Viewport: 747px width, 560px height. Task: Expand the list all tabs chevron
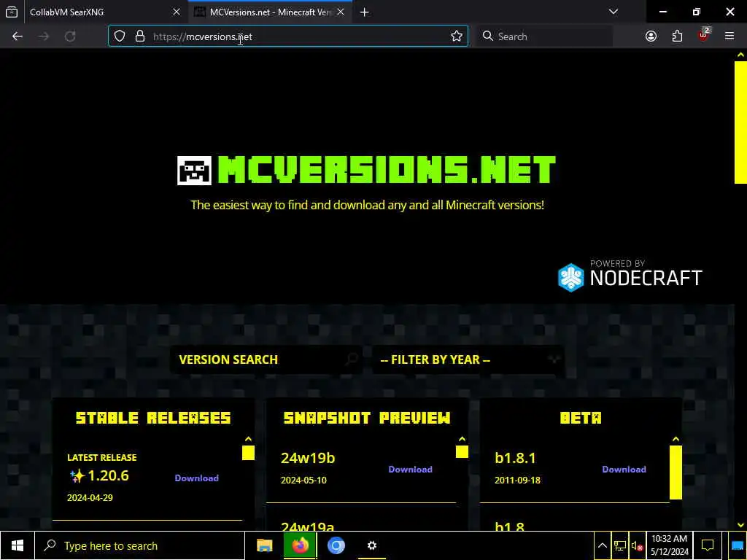coord(614,12)
